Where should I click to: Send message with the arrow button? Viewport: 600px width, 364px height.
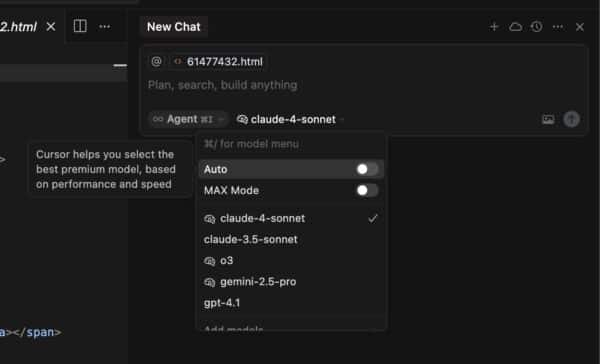click(x=571, y=119)
